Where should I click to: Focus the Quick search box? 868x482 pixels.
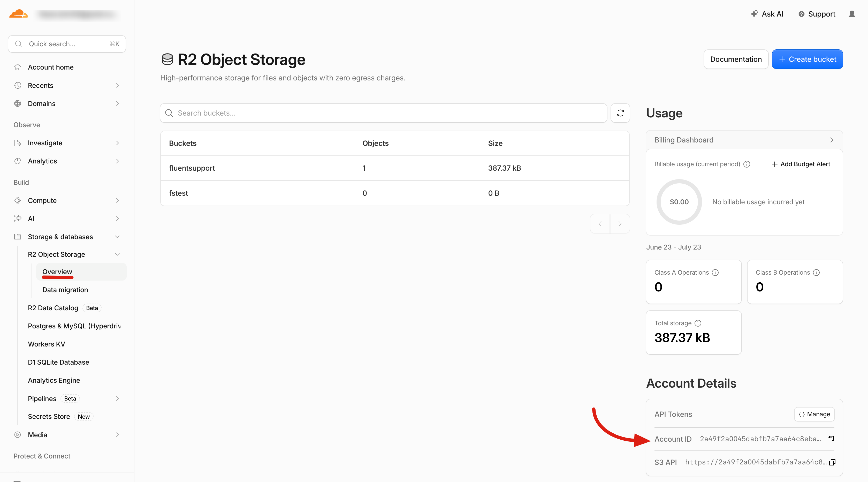pos(67,44)
